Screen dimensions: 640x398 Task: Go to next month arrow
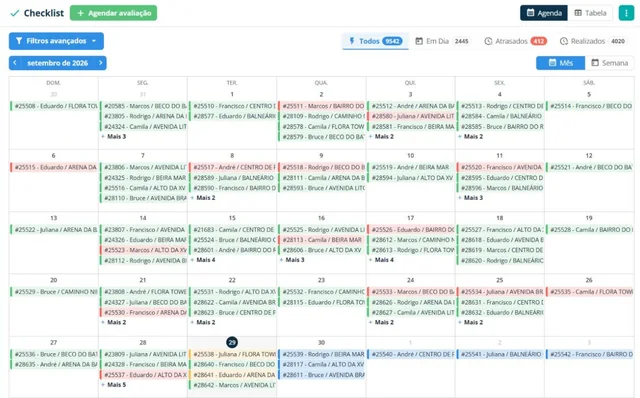click(x=100, y=63)
